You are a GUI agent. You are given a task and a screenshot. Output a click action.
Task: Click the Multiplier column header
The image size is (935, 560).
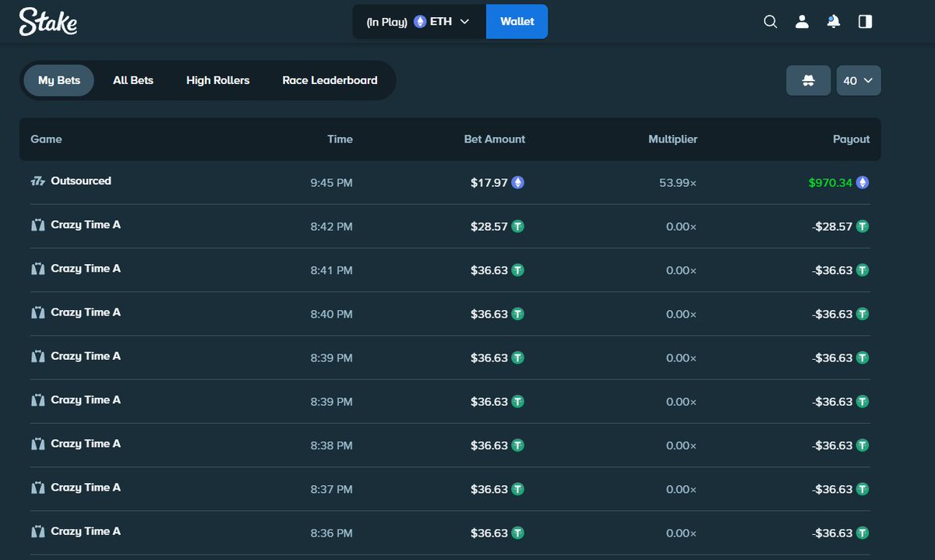(x=673, y=139)
